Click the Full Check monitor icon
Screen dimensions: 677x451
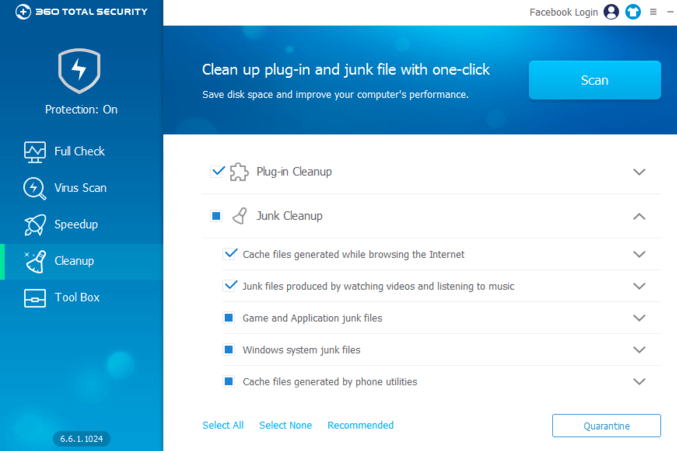click(35, 152)
